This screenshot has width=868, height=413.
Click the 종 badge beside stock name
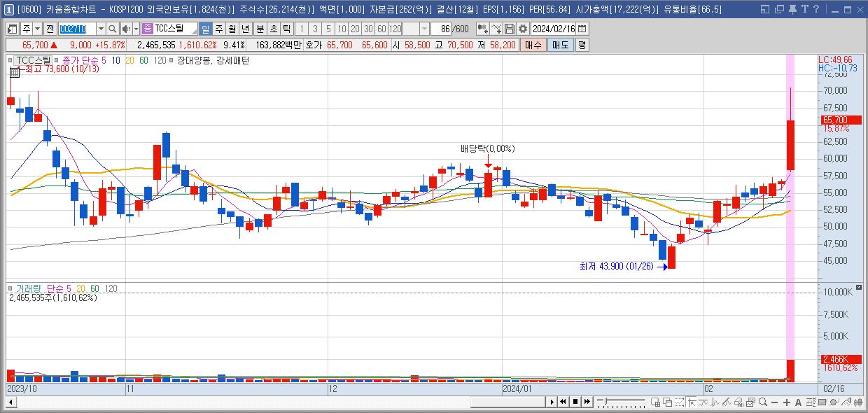(x=148, y=29)
